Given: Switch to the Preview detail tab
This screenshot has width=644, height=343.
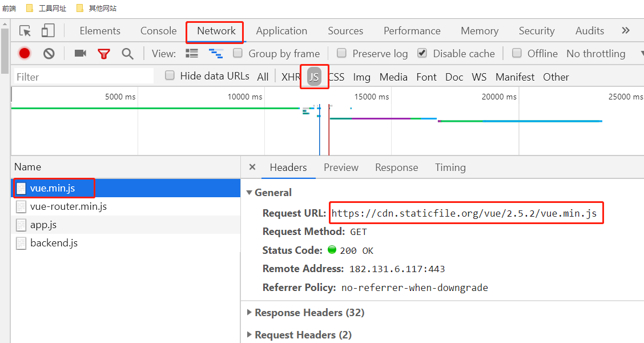Looking at the screenshot, I should (341, 167).
